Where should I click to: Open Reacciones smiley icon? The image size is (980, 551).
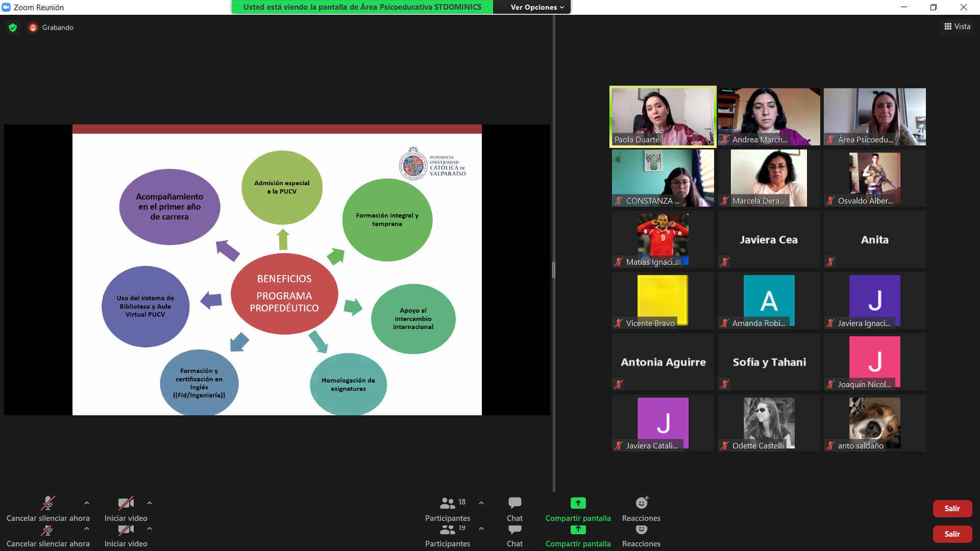click(x=641, y=503)
